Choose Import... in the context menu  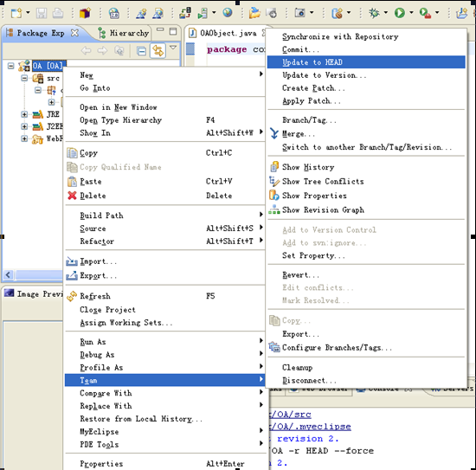164,261
